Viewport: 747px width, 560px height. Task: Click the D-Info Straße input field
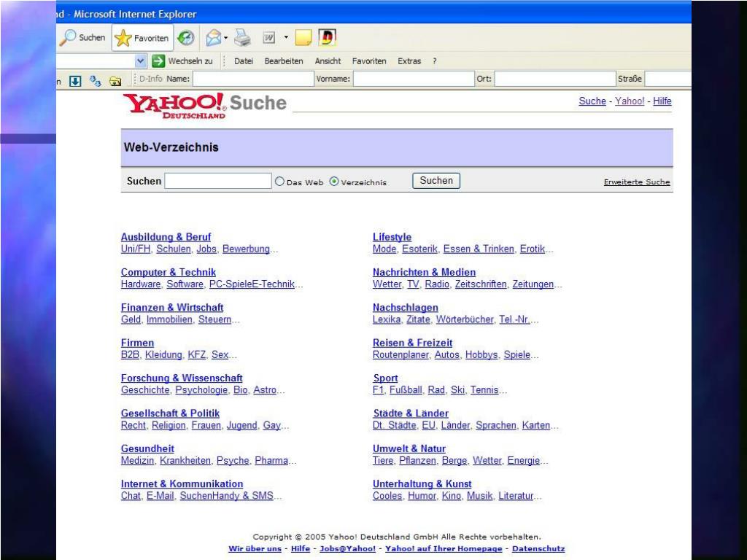click(x=668, y=79)
